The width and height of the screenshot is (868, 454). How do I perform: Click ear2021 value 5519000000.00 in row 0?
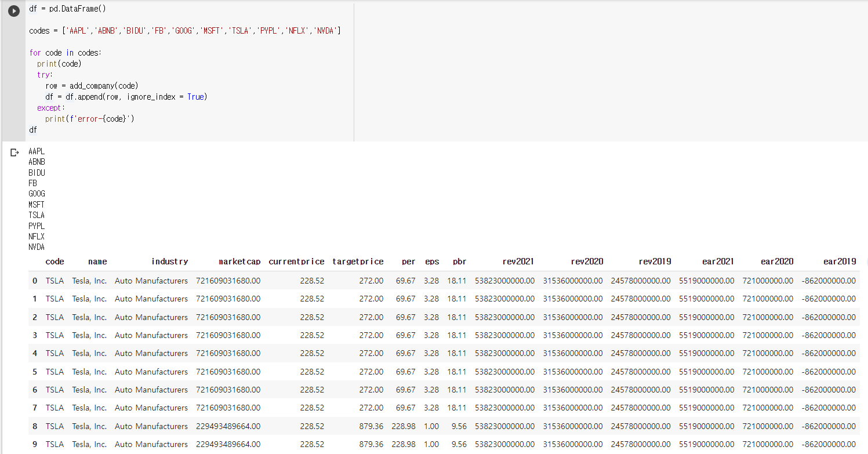(706, 281)
